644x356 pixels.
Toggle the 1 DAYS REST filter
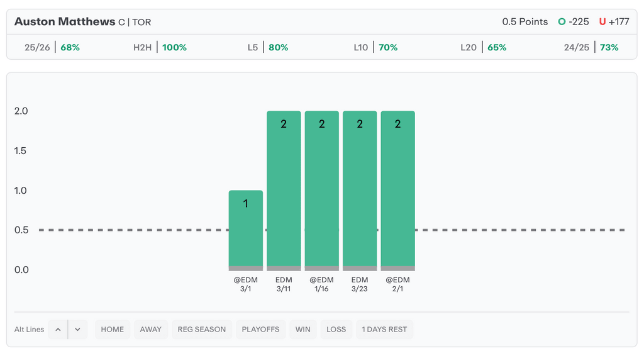point(384,330)
